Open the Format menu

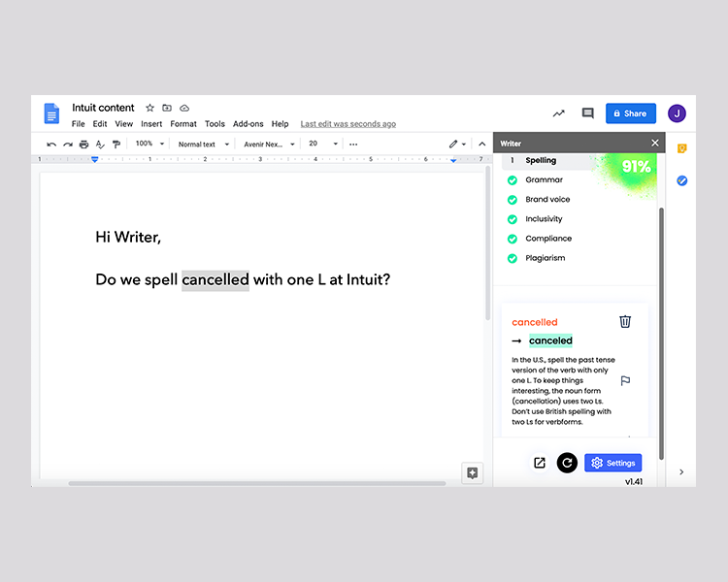(183, 124)
